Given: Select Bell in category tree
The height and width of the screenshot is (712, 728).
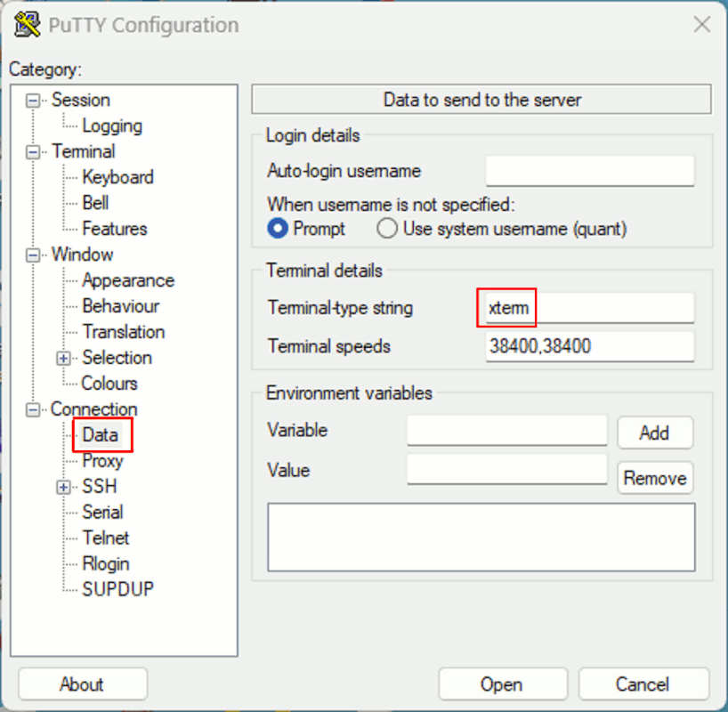Looking at the screenshot, I should [x=95, y=203].
